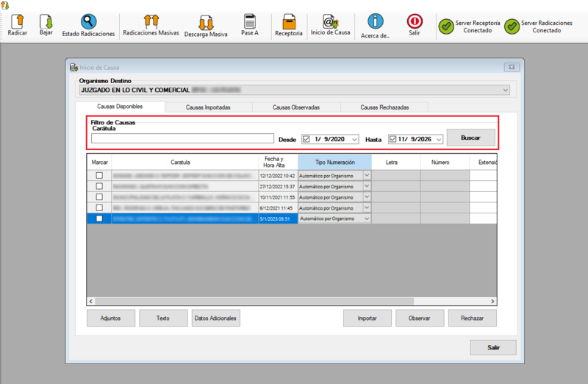Click the red Salir power icon
Viewport: 588px width, 384px height.
[x=415, y=21]
